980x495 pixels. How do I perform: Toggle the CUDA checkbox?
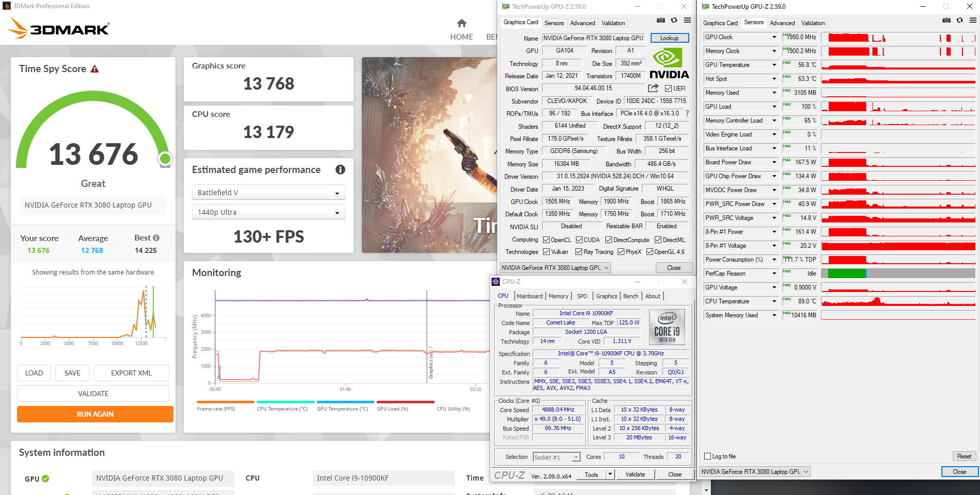pos(579,240)
